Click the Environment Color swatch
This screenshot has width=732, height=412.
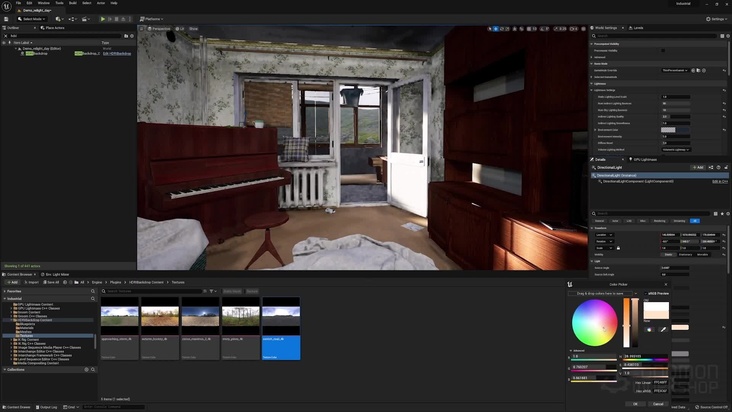(668, 130)
